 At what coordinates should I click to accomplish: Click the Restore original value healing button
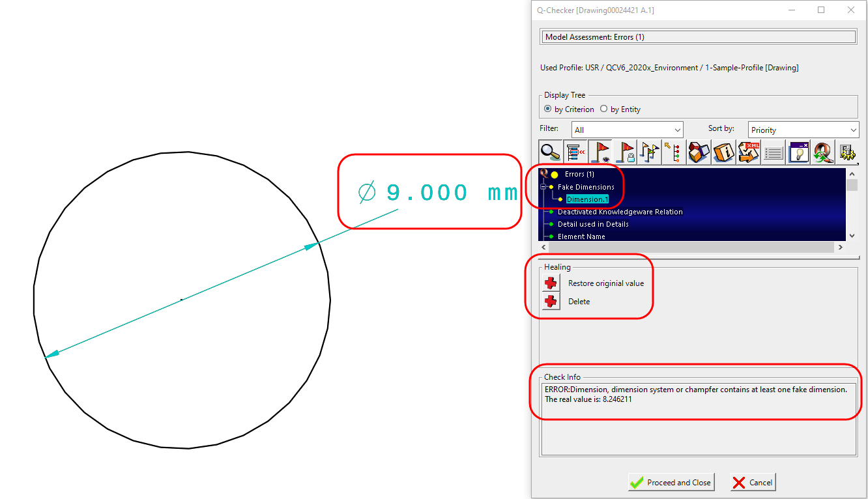pos(551,283)
